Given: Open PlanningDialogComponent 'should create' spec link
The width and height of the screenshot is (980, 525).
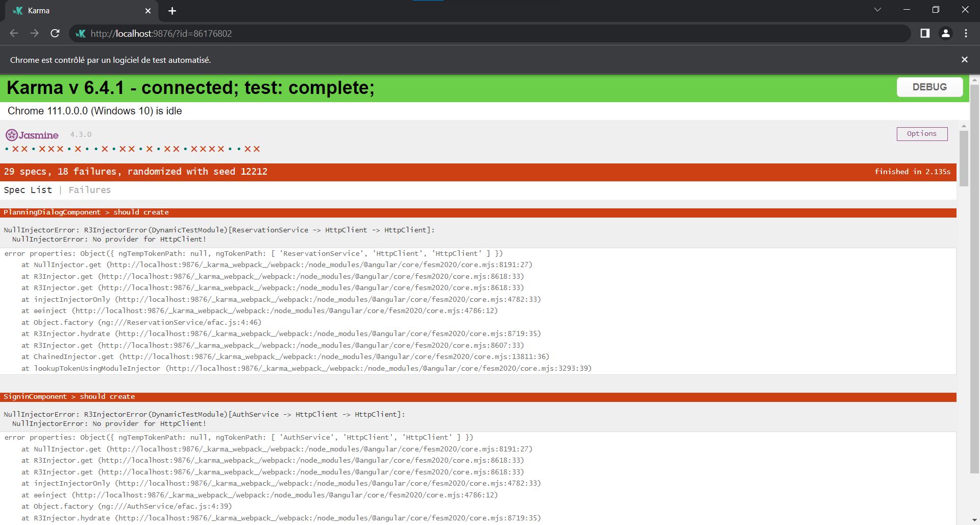Looking at the screenshot, I should (141, 212).
